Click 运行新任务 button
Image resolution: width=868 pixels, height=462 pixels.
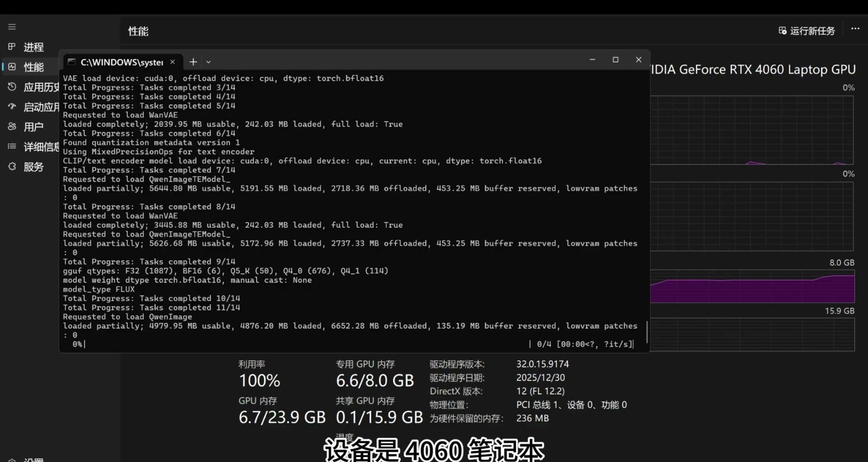807,31
